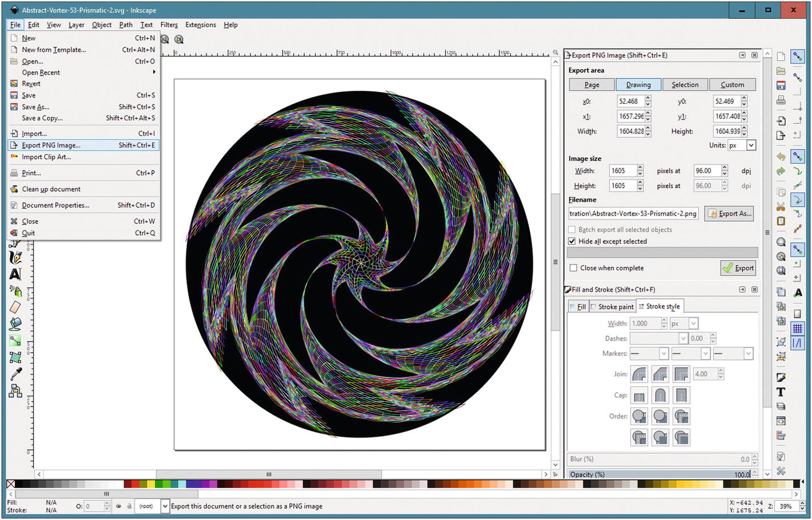Choose Document Properties menu entry
The height and width of the screenshot is (520, 812).
(x=83, y=205)
